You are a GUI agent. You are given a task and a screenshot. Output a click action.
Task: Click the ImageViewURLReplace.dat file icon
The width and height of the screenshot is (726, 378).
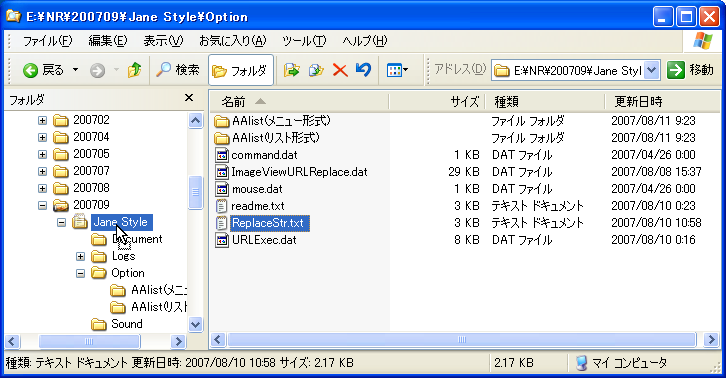tap(222, 172)
